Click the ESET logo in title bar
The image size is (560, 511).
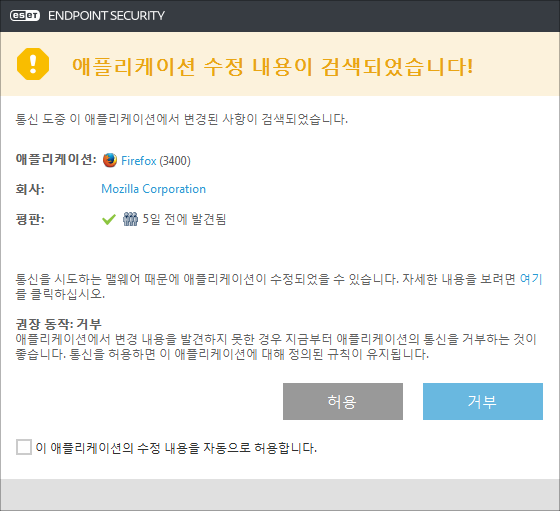tap(25, 16)
